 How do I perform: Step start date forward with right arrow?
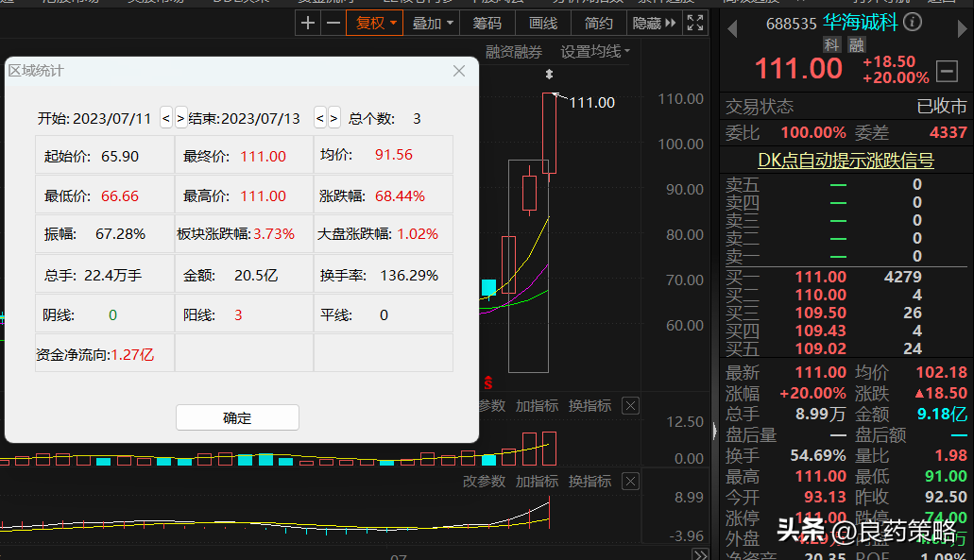(x=180, y=117)
